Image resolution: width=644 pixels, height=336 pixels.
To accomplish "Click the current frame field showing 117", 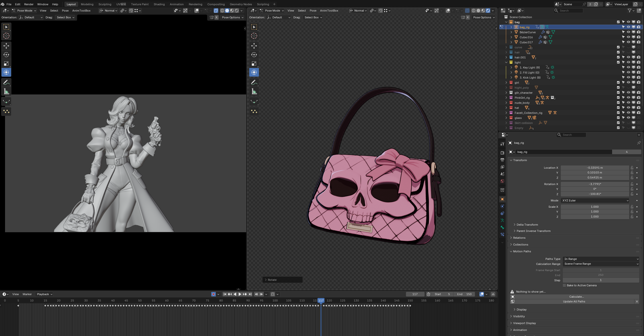I will coord(415,294).
